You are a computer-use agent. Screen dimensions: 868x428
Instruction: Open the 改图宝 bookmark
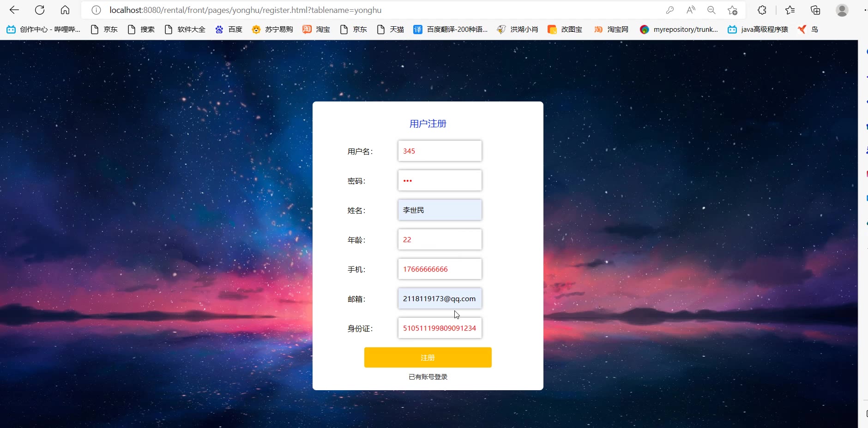point(565,30)
